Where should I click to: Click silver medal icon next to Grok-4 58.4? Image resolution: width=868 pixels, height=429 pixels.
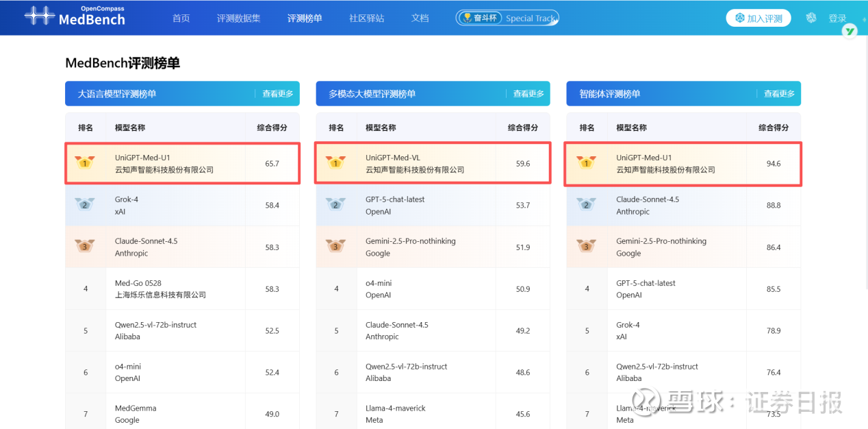86,205
